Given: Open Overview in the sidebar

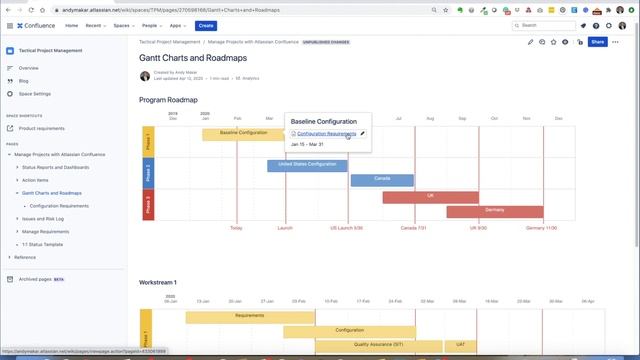Looking at the screenshot, I should point(29,68).
